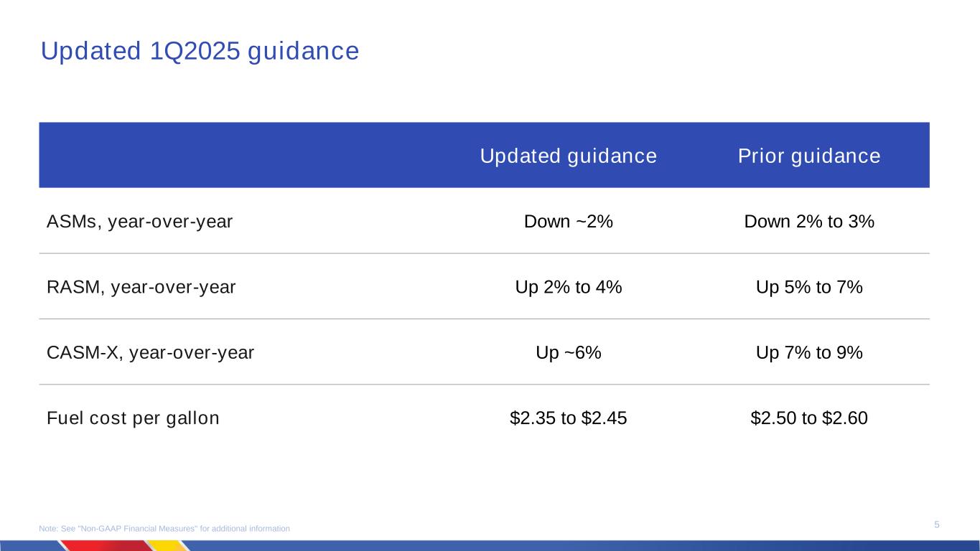
Task: Click the red stripe in the footer graphic
Action: coord(108,546)
